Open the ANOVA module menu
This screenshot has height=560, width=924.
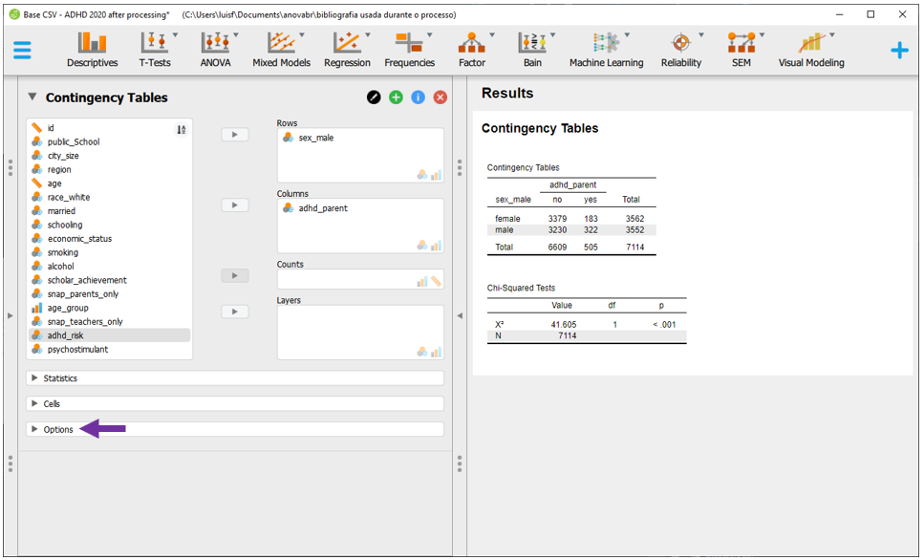pyautogui.click(x=215, y=50)
